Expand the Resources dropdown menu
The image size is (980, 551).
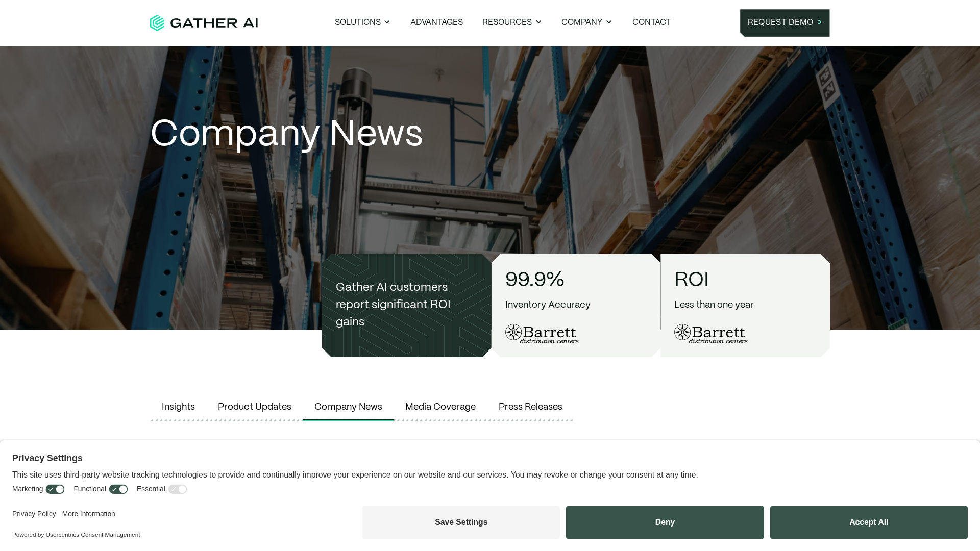click(511, 22)
